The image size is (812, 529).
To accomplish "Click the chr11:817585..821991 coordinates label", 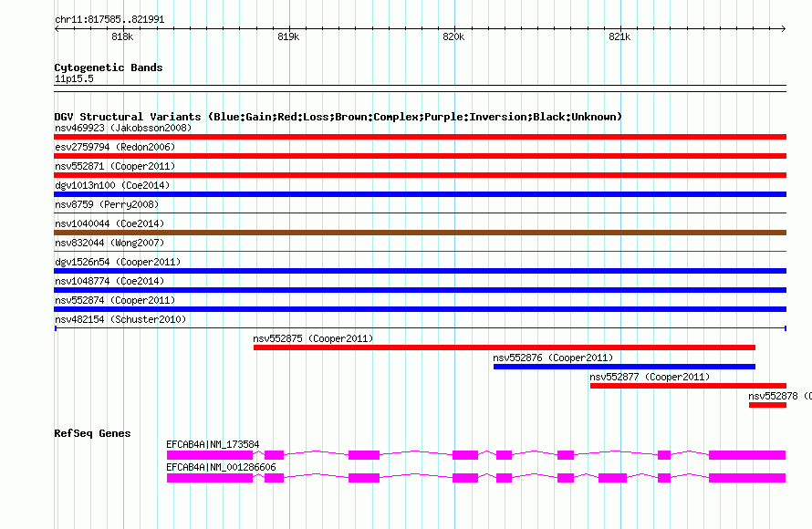I will coord(109,19).
